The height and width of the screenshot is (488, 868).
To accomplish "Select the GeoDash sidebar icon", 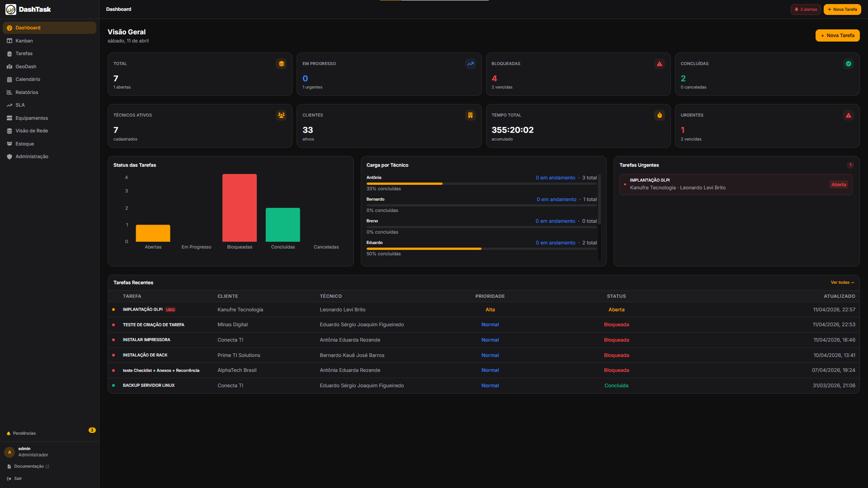I will (9, 66).
